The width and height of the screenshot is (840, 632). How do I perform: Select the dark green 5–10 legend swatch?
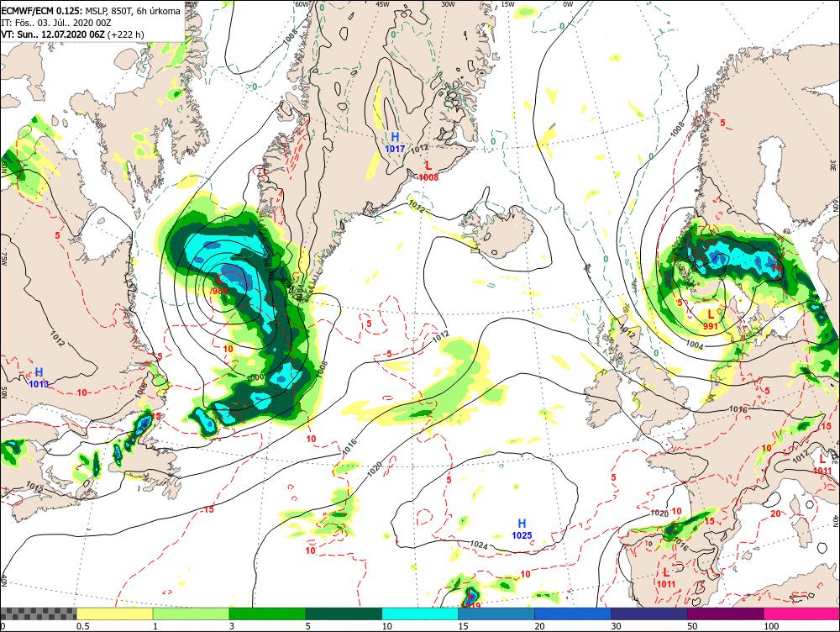click(344, 614)
